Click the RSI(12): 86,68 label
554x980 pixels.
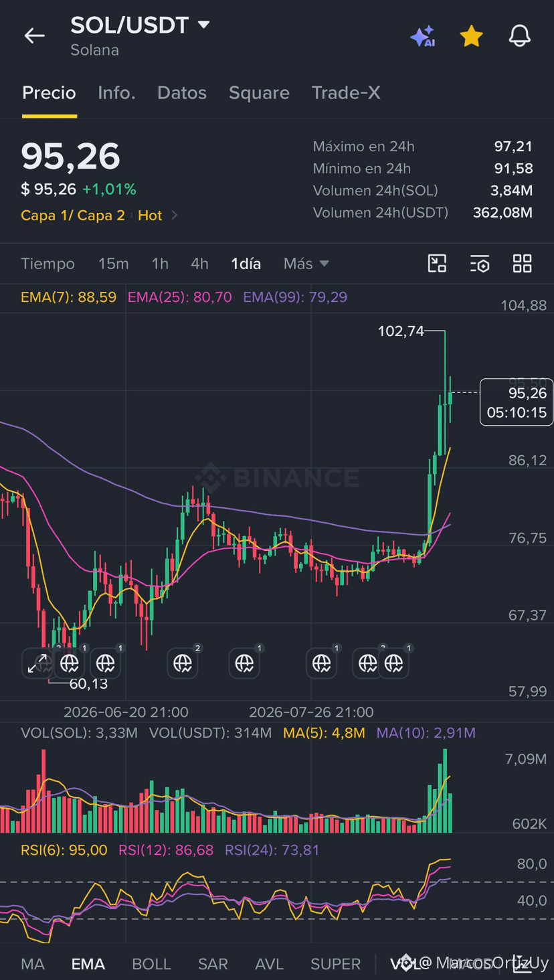(166, 850)
